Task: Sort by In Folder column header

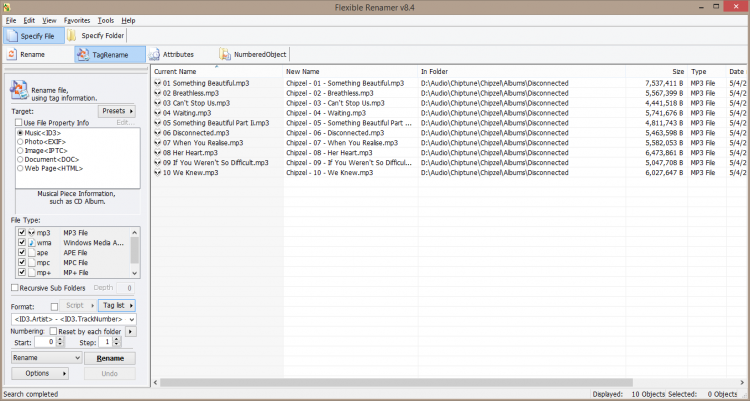Action: tap(521, 71)
